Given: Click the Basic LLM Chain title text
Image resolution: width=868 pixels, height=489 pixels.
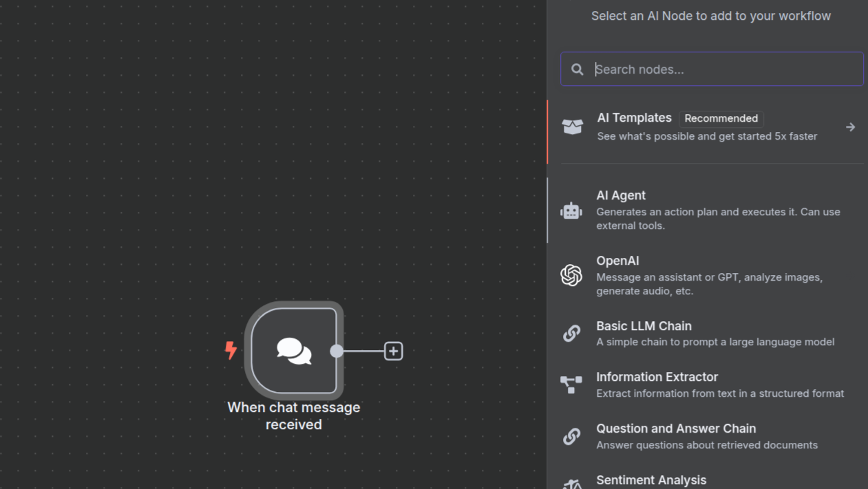Looking at the screenshot, I should 644,326.
